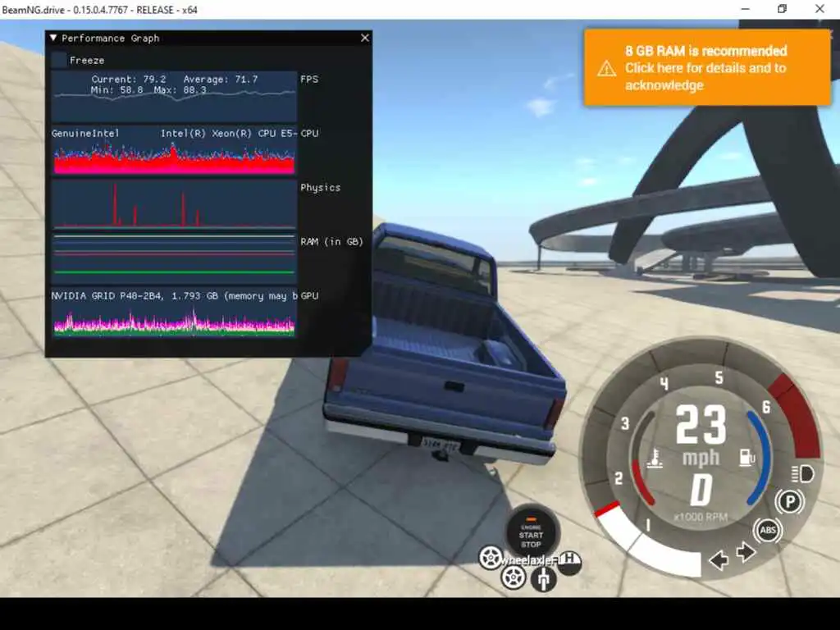The image size is (840, 630).
Task: Close the Performance Graph panel
Action: click(365, 38)
